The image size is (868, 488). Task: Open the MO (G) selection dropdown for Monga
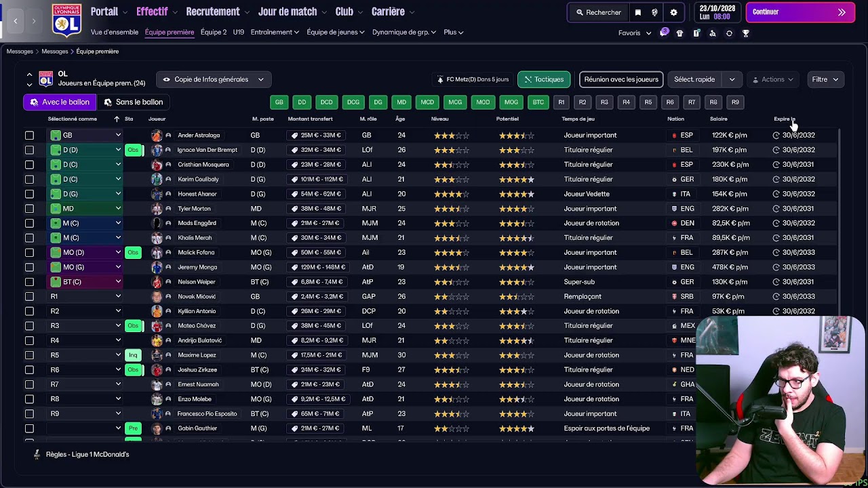(85, 268)
